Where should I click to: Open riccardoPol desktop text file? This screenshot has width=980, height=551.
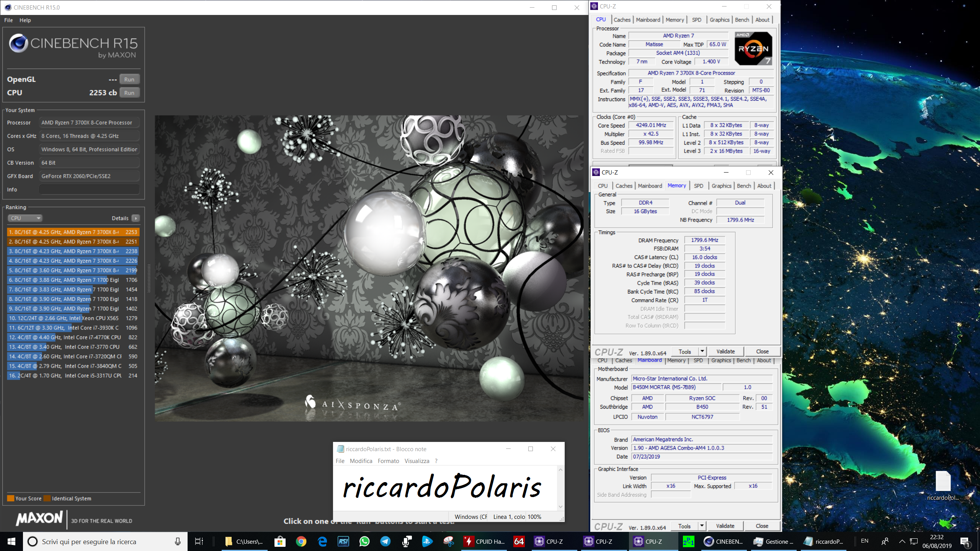943,486
